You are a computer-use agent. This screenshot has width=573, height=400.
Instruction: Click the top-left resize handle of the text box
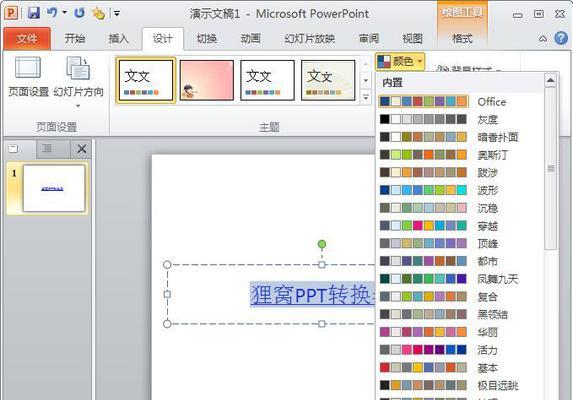tap(167, 264)
